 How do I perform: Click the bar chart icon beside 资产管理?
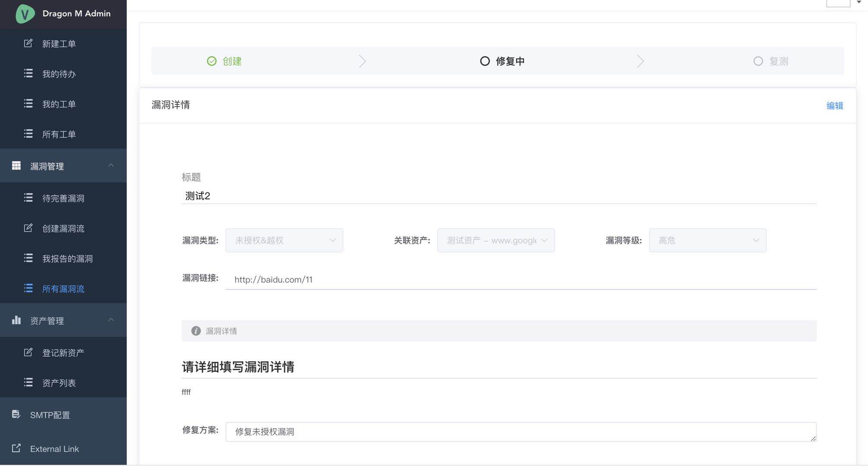click(16, 320)
